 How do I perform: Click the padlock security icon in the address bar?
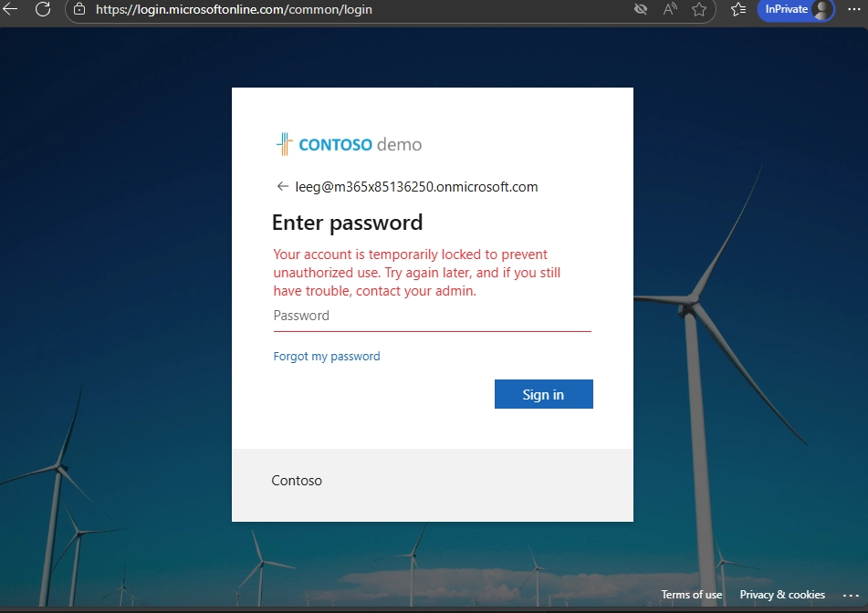pos(79,10)
